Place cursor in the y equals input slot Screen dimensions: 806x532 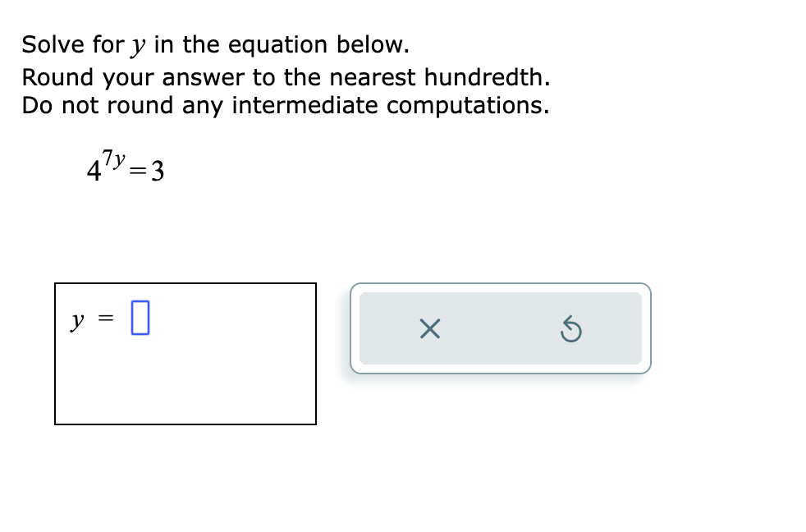pos(139,318)
